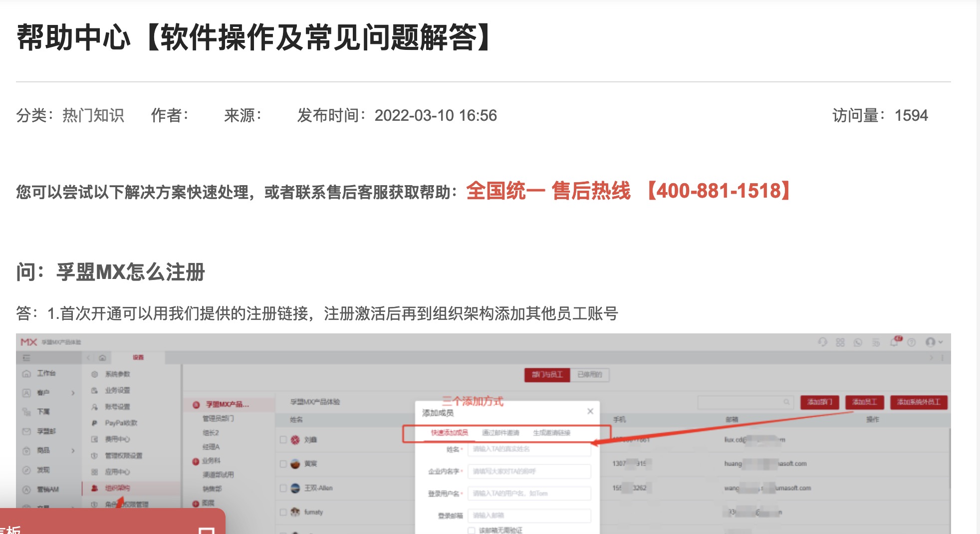This screenshot has width=980, height=534.
Task: Tick the checkbox beside 王双-Allen
Action: coord(282,488)
